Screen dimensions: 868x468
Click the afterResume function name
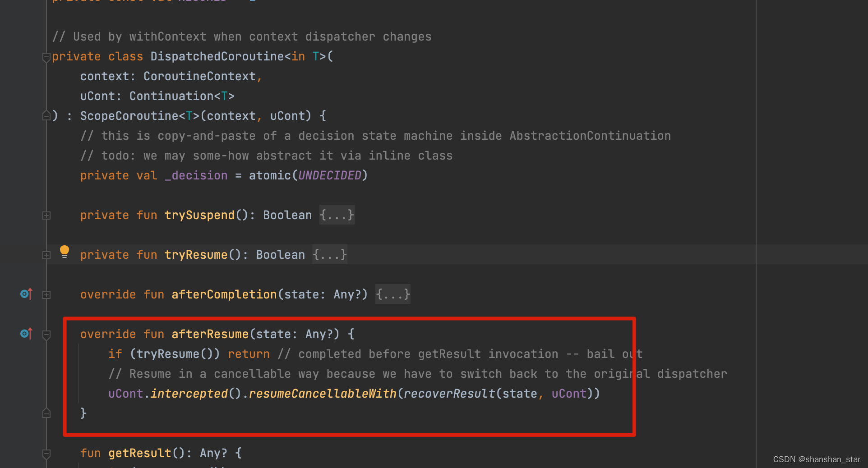coord(210,334)
